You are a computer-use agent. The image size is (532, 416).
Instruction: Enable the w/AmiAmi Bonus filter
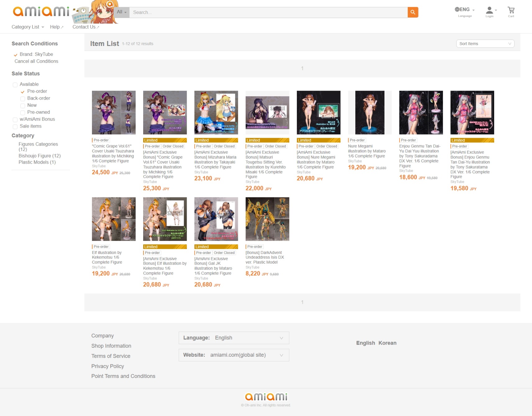coord(15,120)
